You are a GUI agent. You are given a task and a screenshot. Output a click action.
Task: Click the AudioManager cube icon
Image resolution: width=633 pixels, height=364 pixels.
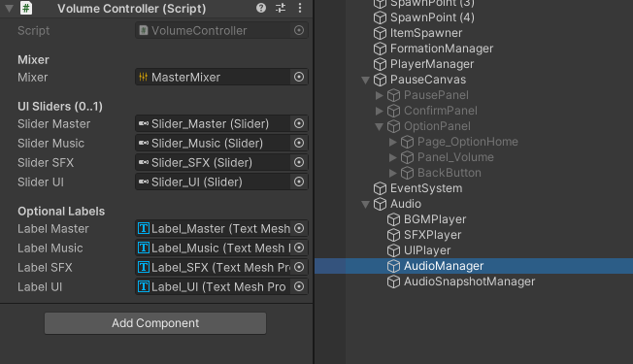tap(393, 266)
